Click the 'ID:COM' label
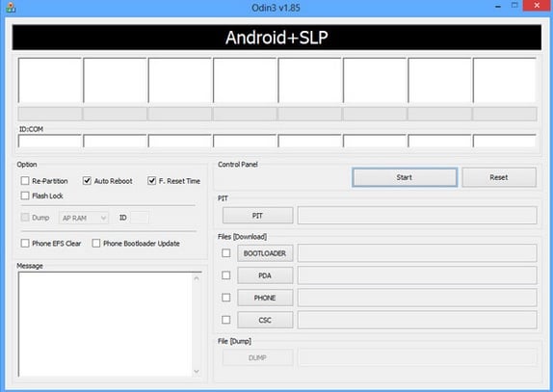The height and width of the screenshot is (392, 553). click(31, 129)
